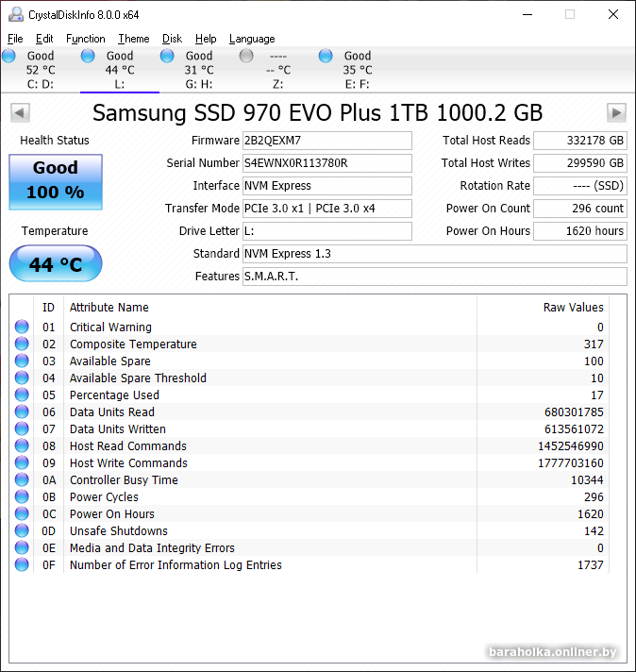Screen dimensions: 636x672
Task: Select the L: drive status orb
Action: (x=88, y=57)
